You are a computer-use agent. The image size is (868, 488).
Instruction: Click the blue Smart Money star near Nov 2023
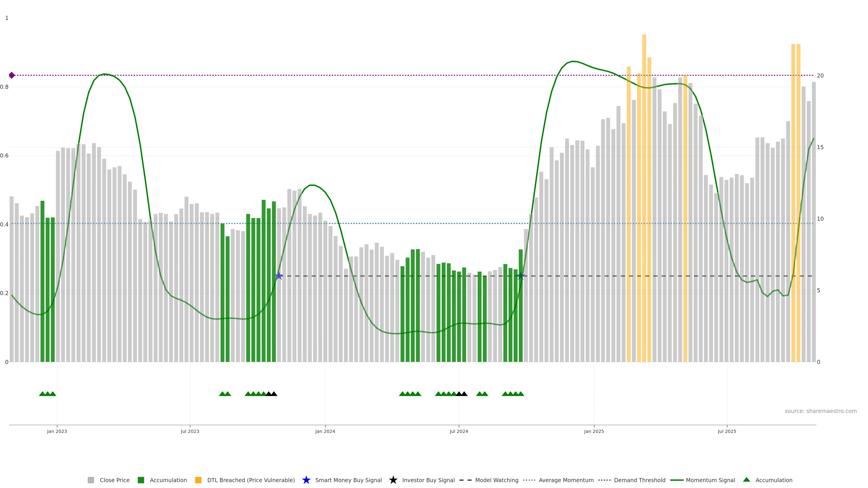279,276
